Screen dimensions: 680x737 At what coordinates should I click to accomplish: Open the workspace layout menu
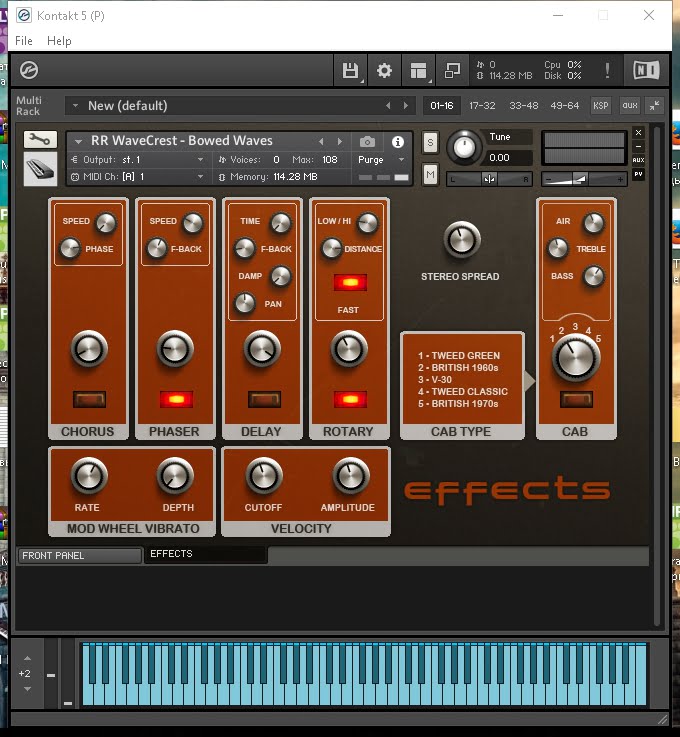point(418,71)
